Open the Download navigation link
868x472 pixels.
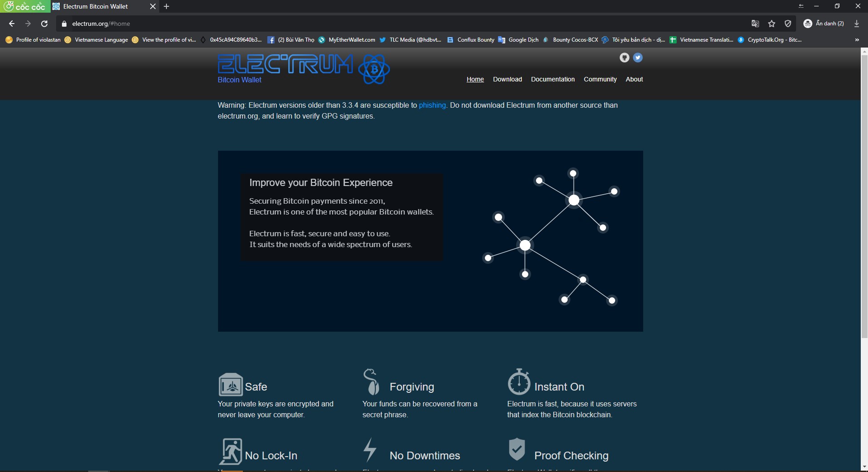[x=507, y=79]
